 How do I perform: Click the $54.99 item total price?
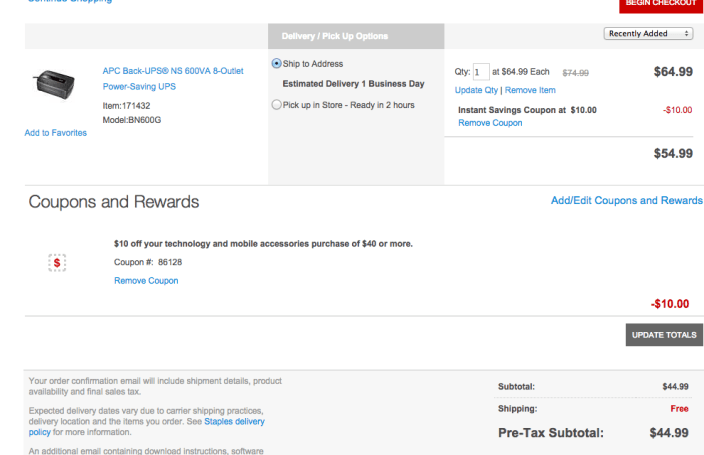pos(673,153)
